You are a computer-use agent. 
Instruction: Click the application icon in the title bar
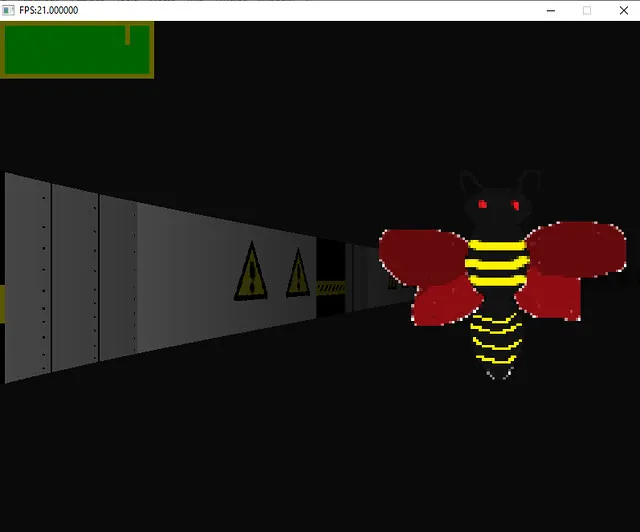click(x=8, y=10)
